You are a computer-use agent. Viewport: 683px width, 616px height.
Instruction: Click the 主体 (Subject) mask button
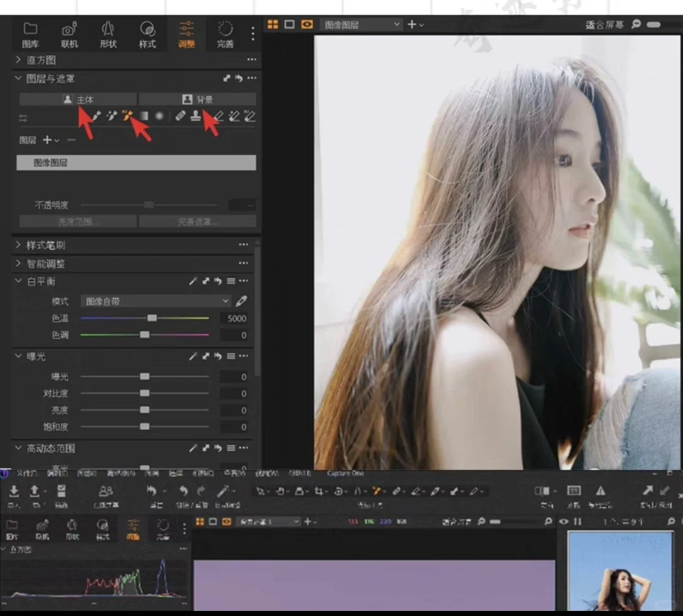76,99
